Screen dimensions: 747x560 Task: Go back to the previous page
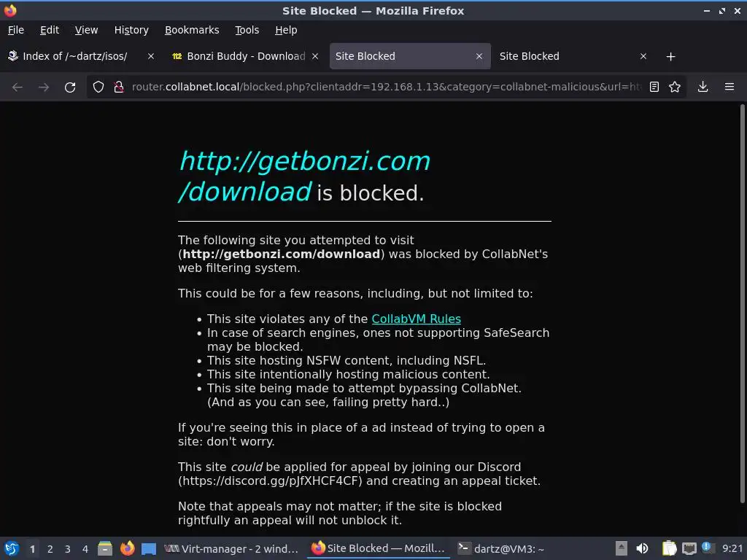[18, 87]
